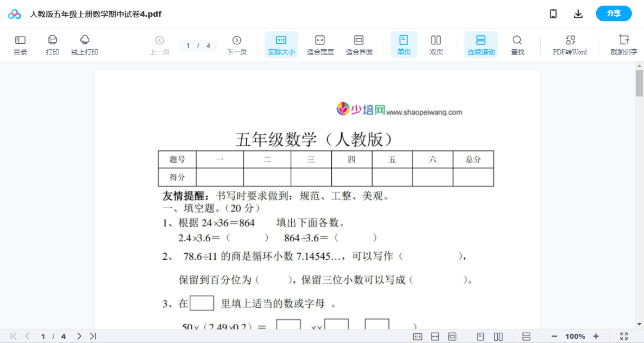Switch to 双页 double page layout
The image size is (644, 343).
pyautogui.click(x=436, y=45)
